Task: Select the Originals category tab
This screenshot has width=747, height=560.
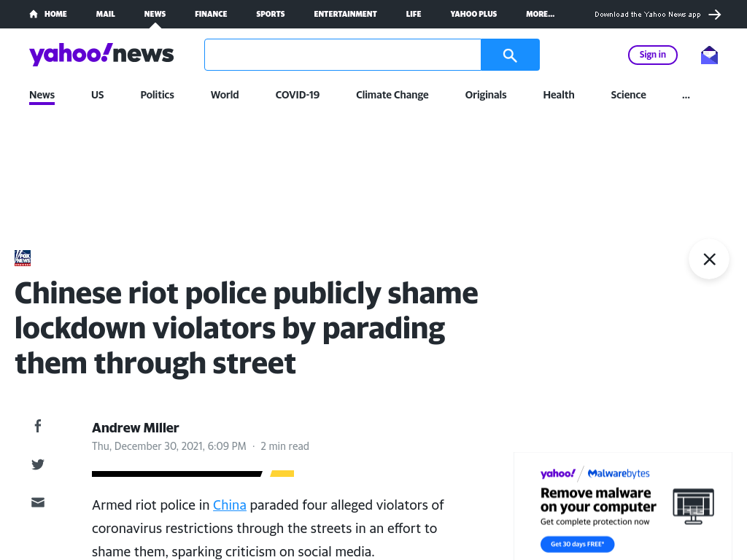Action: click(485, 95)
